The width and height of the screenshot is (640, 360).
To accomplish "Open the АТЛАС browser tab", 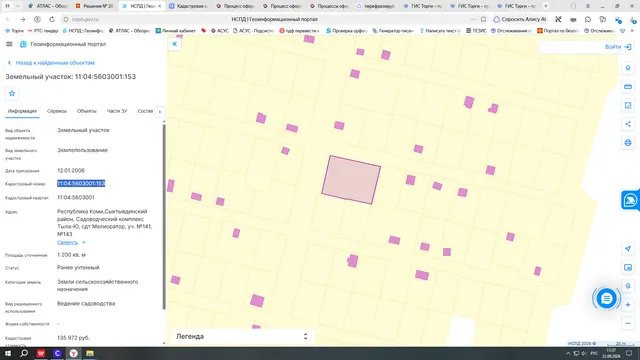I will pos(48,6).
